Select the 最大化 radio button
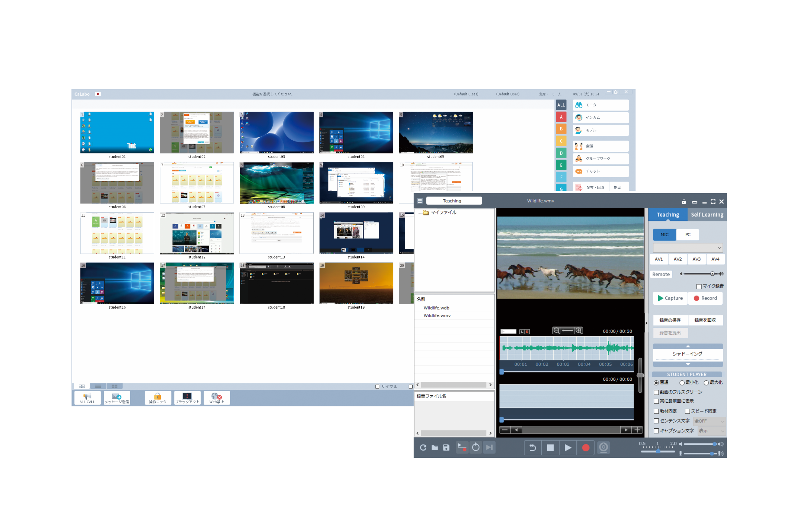Screen dimensions: 797x532 click(x=706, y=383)
